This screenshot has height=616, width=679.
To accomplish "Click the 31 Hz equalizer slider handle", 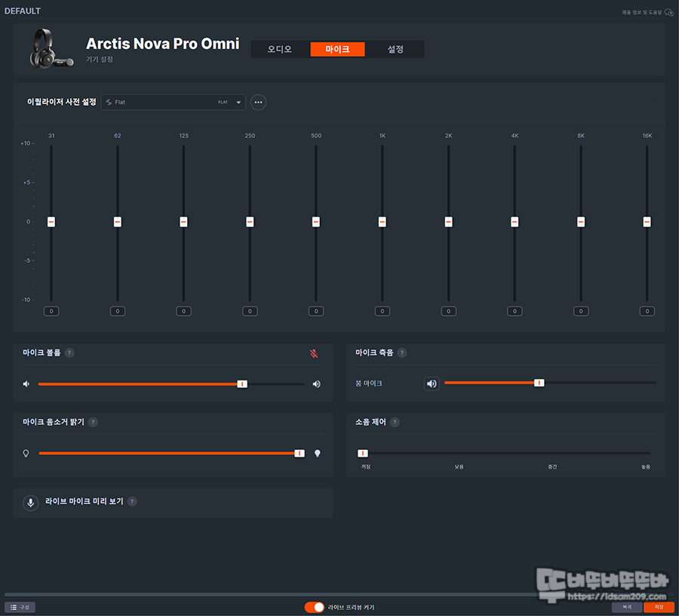I will coord(51,222).
